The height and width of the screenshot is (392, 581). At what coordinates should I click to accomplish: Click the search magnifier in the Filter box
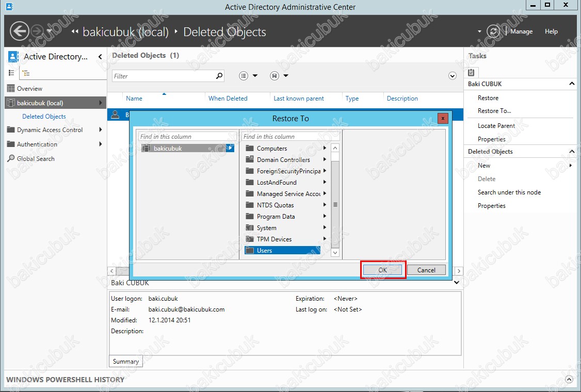219,75
